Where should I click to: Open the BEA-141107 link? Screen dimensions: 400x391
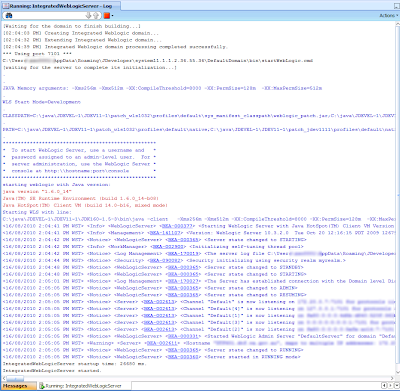164,233
